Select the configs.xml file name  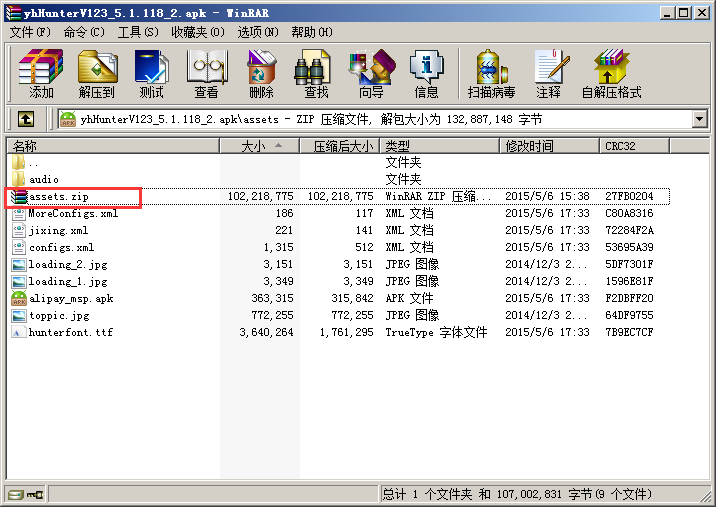click(62, 248)
